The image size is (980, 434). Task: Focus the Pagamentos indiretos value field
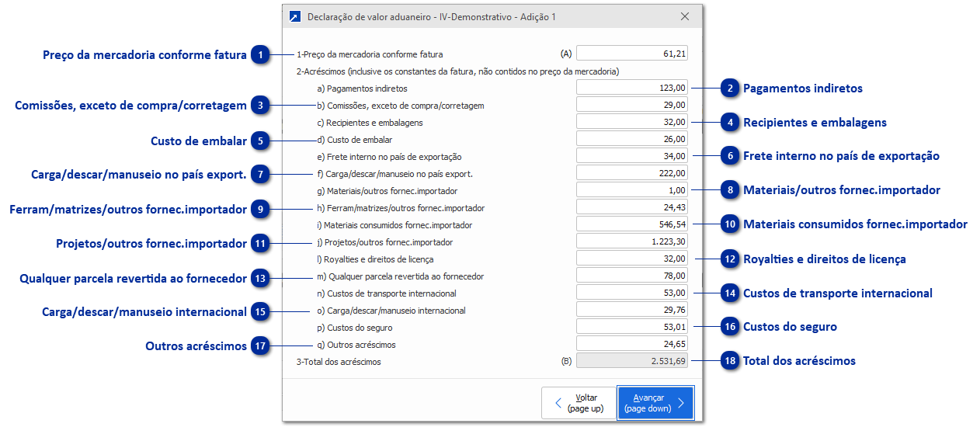tap(631, 88)
